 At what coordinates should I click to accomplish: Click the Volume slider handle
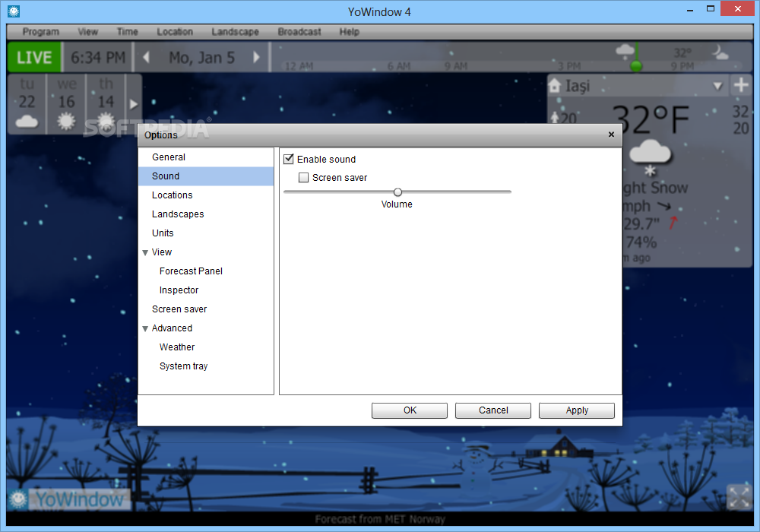tap(398, 192)
